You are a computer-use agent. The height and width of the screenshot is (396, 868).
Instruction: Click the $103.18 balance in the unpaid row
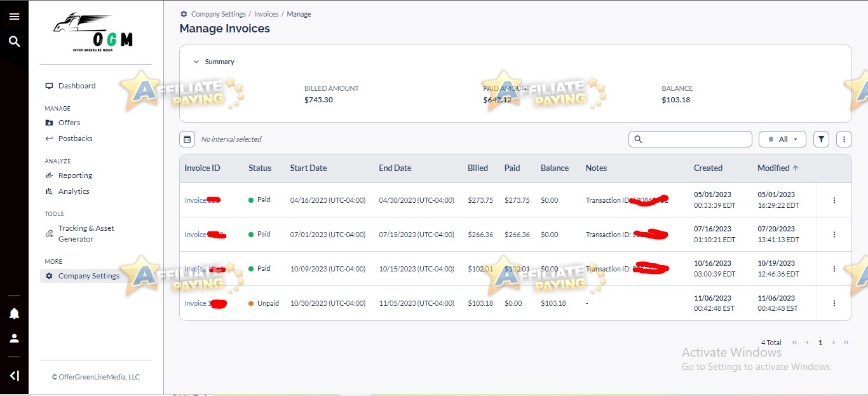tap(553, 303)
